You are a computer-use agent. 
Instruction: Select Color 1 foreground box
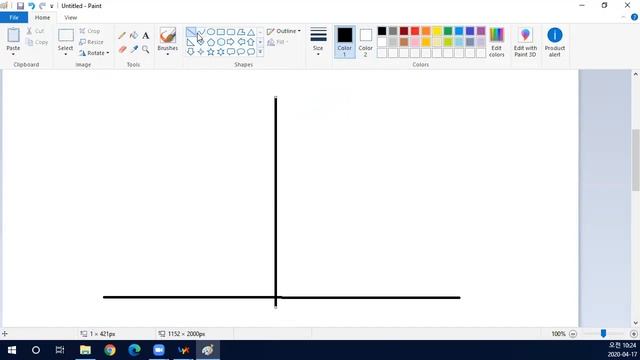[x=345, y=42]
